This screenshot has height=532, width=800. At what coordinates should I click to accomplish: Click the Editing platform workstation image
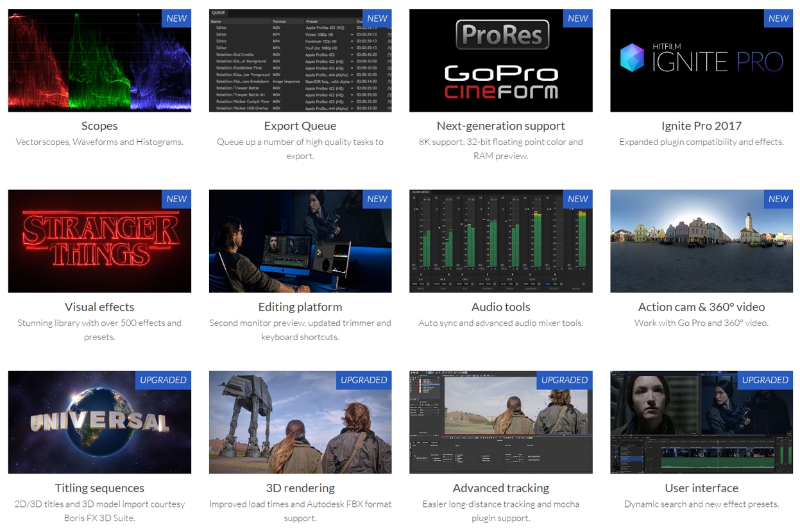300,241
